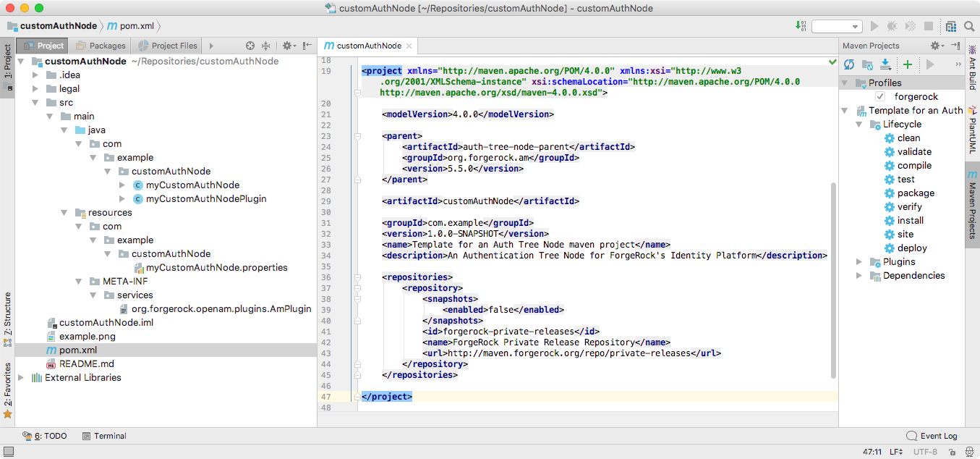Screen dimensions: 980x459
Task: Collapse the Profiles node
Action: tap(845, 83)
